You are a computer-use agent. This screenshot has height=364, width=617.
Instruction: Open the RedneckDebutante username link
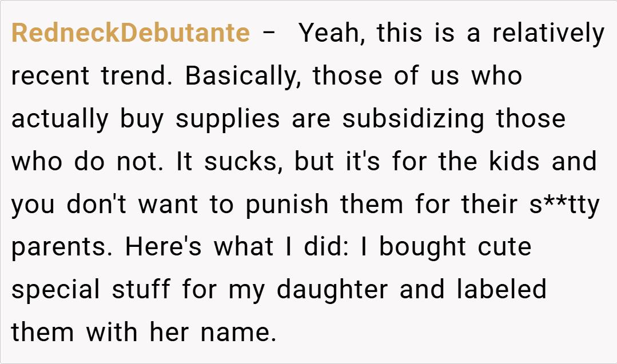click(x=130, y=33)
